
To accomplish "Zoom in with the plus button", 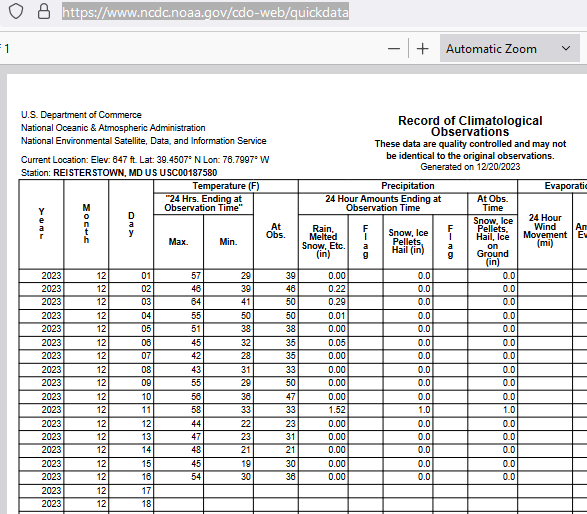I will tap(422, 49).
